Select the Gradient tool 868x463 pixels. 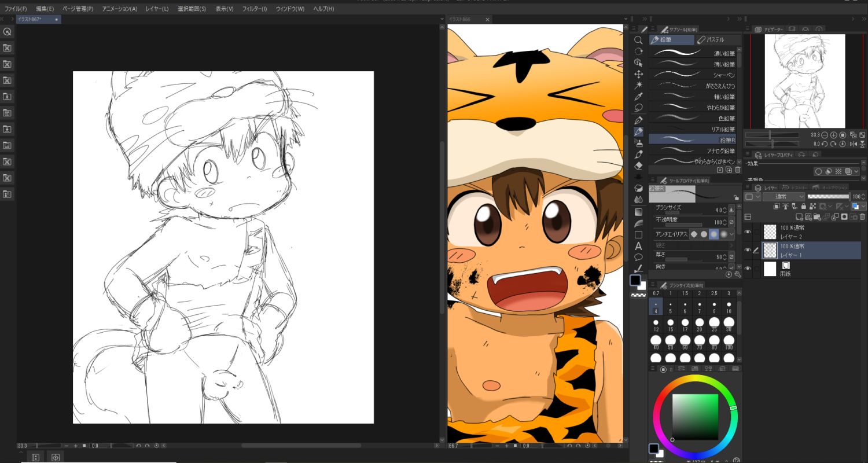638,212
